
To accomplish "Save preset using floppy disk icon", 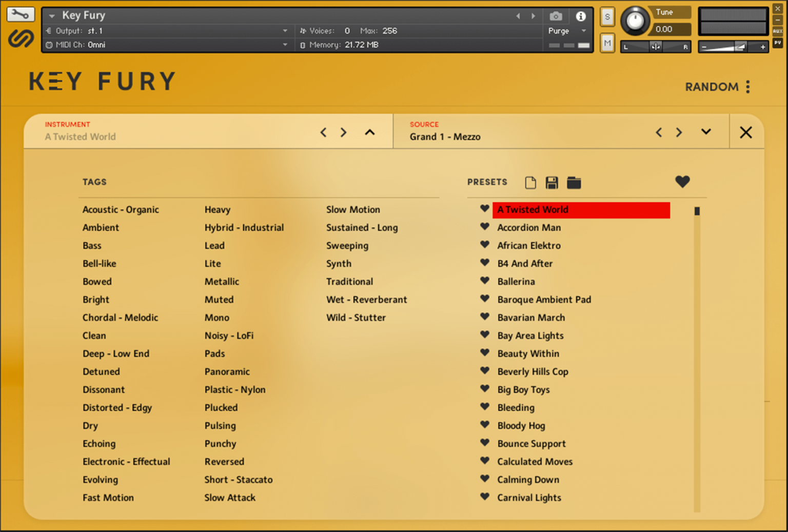I will [x=551, y=183].
